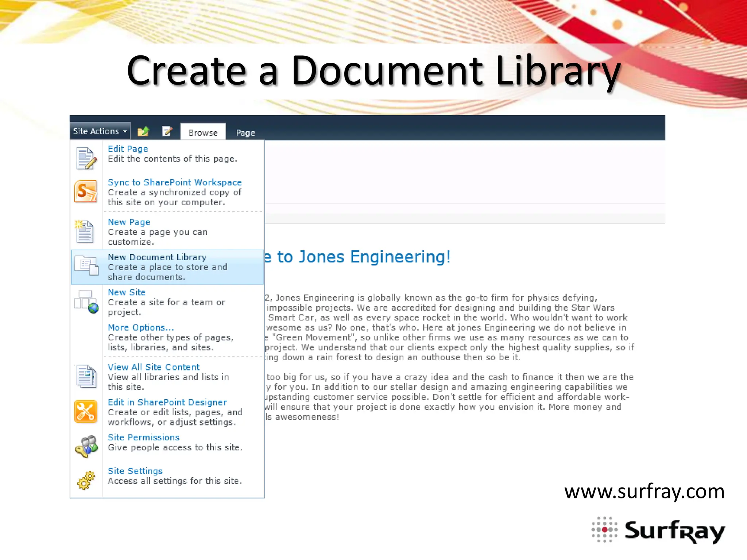Click the Edit page pencil icon in ribbon

167,131
